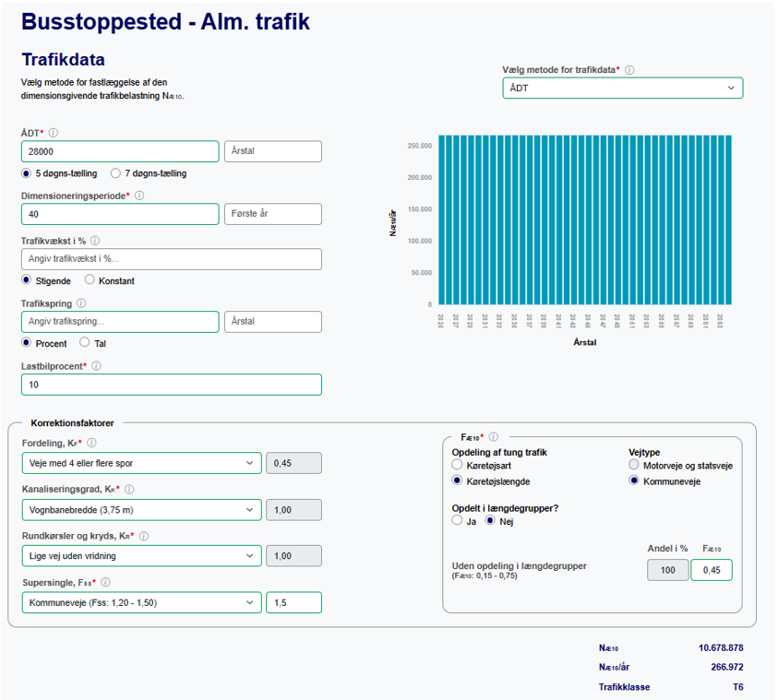Click info icon beside Dimensioneringsperiode
This screenshot has width=778, height=700.
[x=139, y=196]
